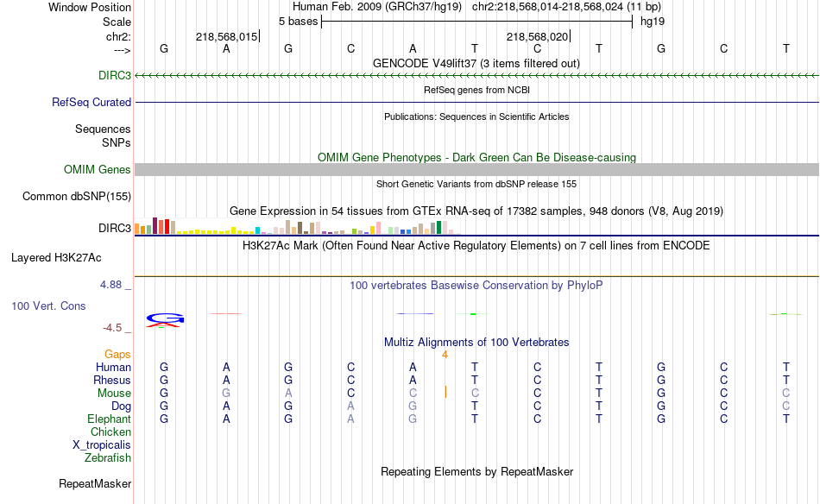Click the Window Position track label
This screenshot has height=504, width=820.
pyautogui.click(x=90, y=7)
